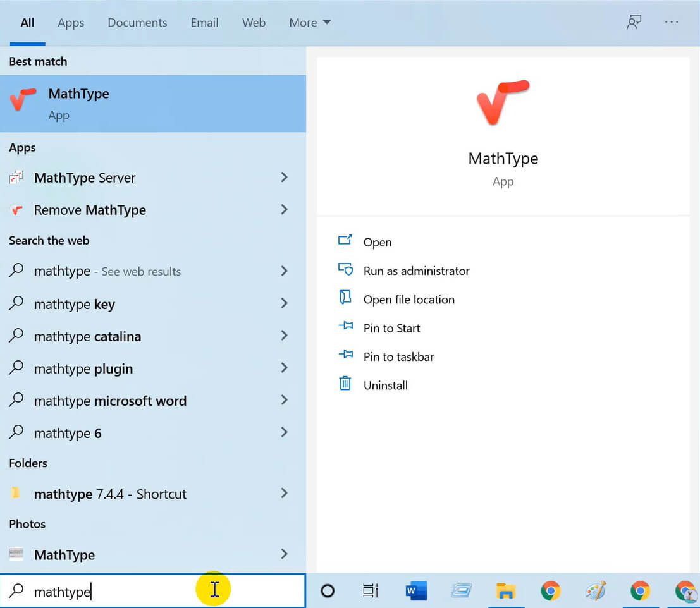700x608 pixels.
Task: Click the Uninstall trash icon
Action: coord(345,384)
